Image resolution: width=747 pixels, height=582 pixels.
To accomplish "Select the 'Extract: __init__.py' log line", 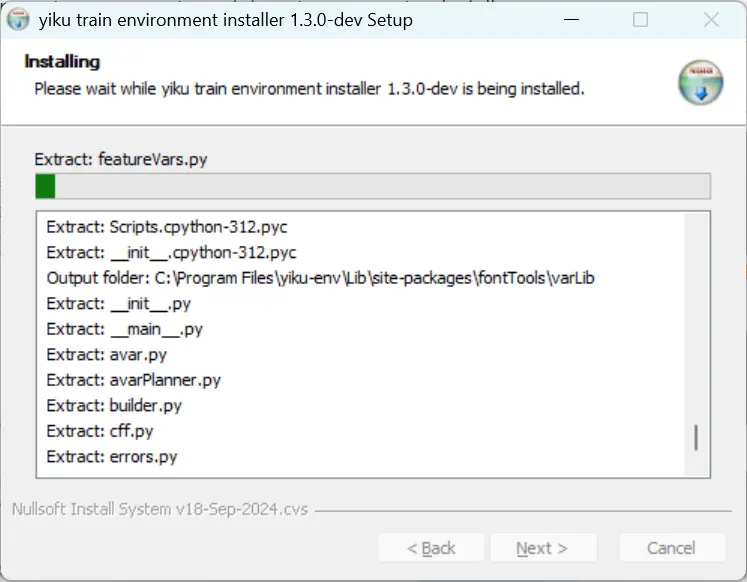I will [118, 304].
